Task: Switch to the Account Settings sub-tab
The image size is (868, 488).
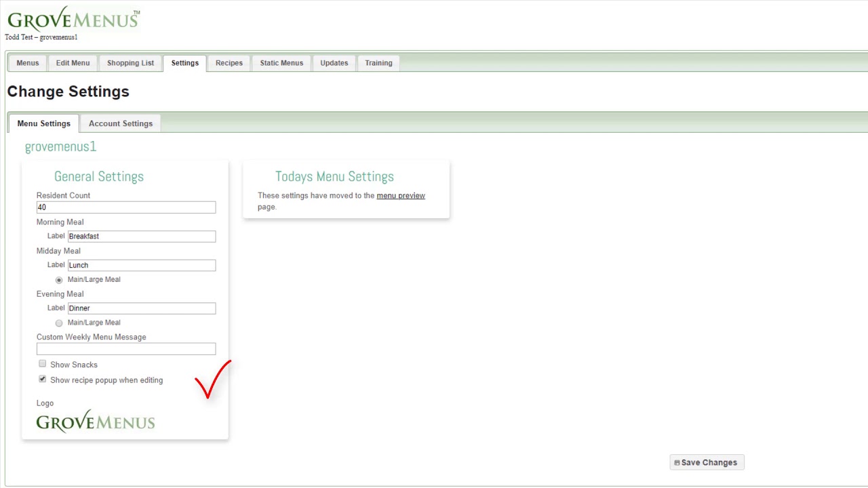Action: (121, 123)
